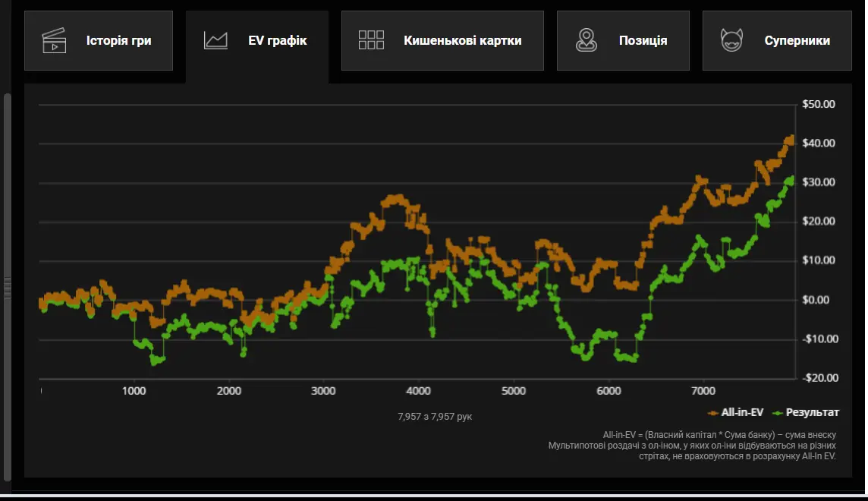Click the location pin icon on Позиція

(585, 40)
